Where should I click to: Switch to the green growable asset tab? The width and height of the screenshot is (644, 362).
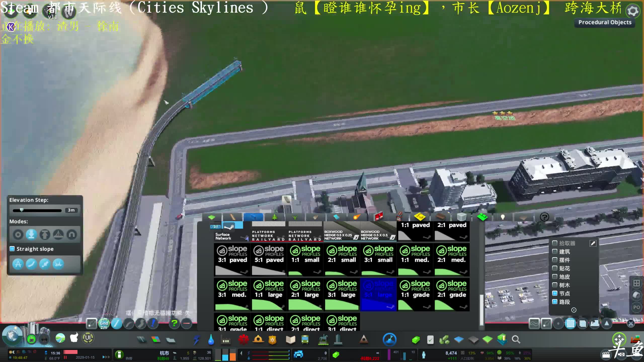(482, 217)
